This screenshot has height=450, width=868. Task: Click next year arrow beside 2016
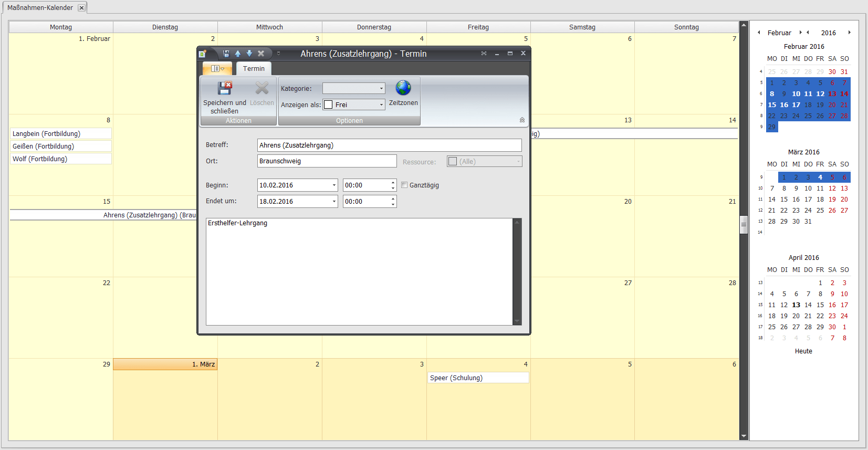point(849,33)
